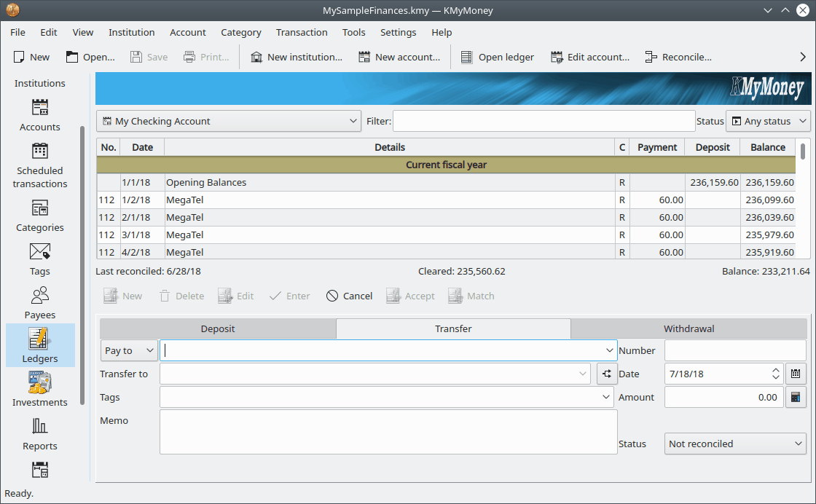
Task: Click the New file toolbar button
Action: pyautogui.click(x=32, y=58)
